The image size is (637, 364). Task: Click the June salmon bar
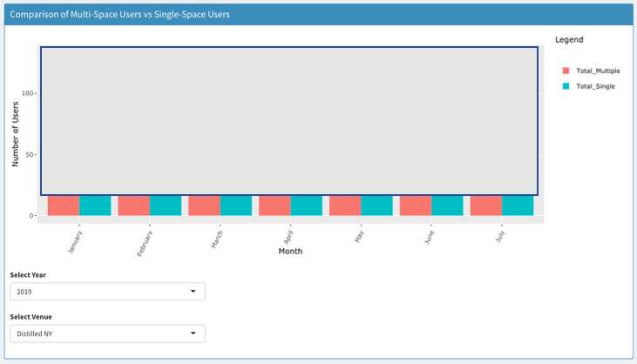pos(416,206)
